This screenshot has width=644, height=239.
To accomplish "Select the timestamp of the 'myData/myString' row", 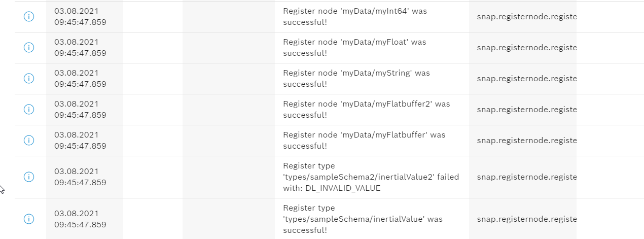I will 80,78.
